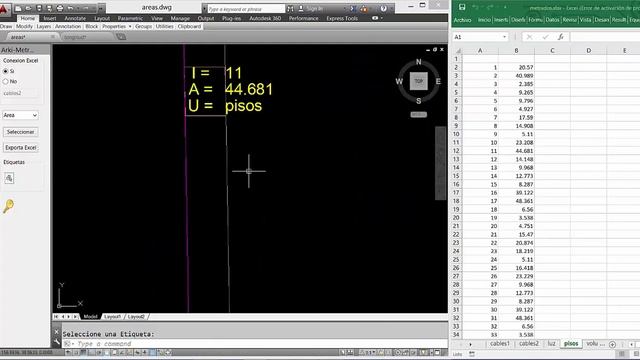640x360 pixels.
Task: Click the new drawing tab icon
Action: click(121, 37)
